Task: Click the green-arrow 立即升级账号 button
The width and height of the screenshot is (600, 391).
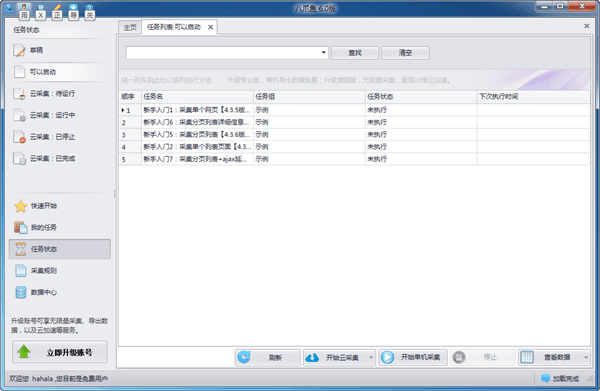Action: tap(60, 352)
